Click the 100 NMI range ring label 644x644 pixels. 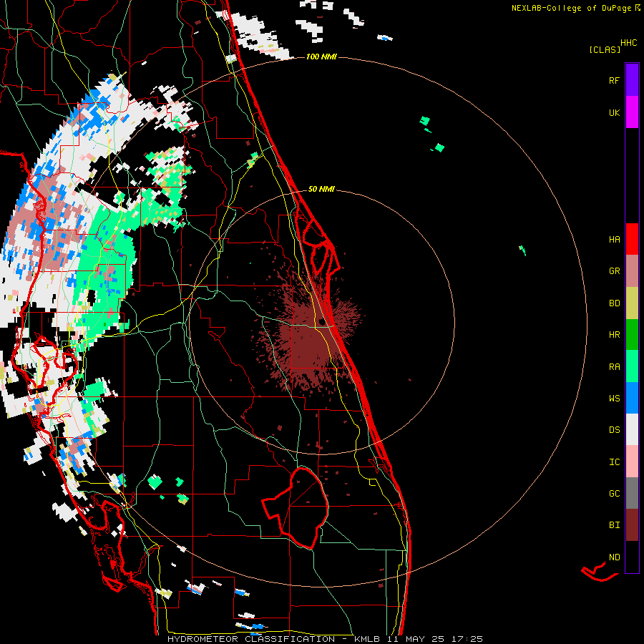321,57
